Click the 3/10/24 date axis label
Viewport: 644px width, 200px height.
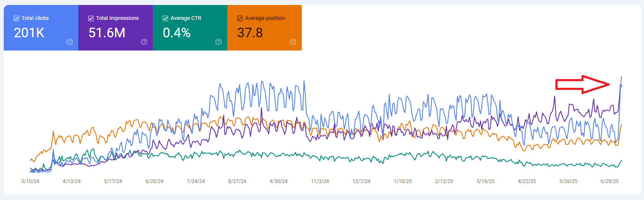coord(30,181)
